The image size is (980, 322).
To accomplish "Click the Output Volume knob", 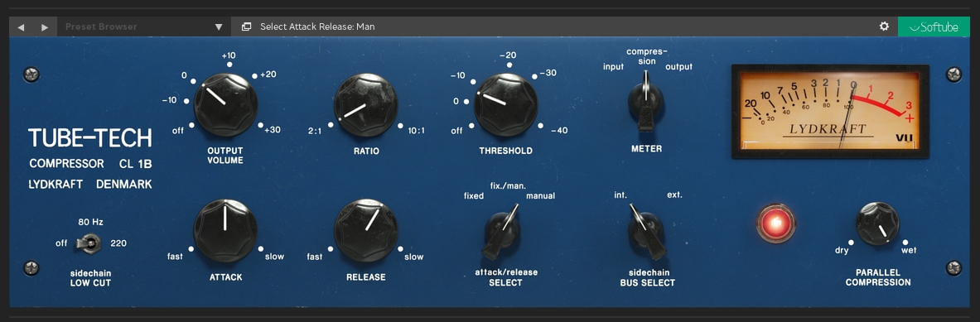I will coord(225,104).
